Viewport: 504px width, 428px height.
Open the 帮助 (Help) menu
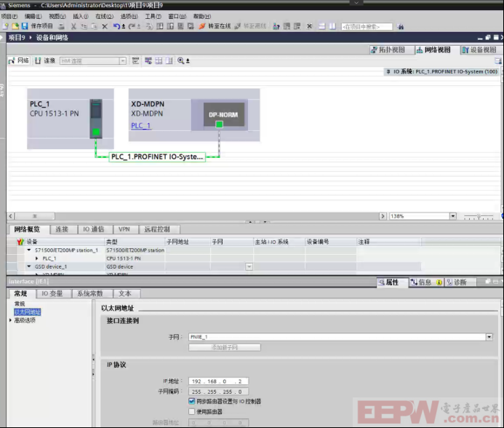[x=202, y=17]
